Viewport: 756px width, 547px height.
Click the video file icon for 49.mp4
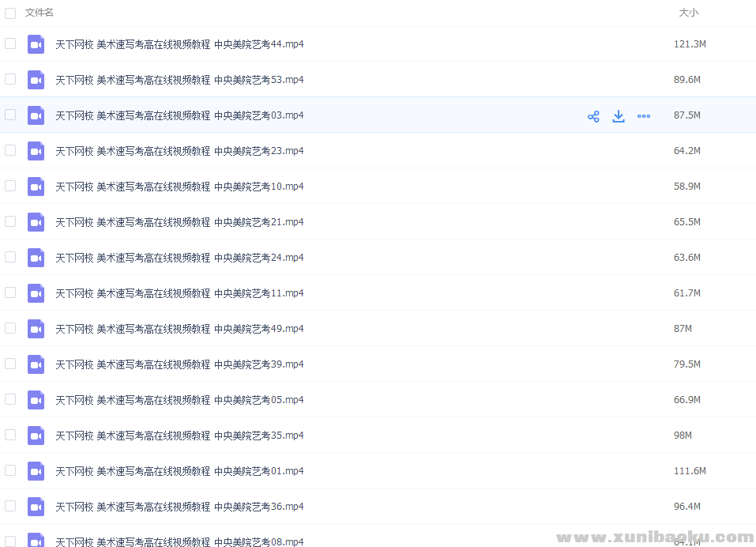point(36,329)
